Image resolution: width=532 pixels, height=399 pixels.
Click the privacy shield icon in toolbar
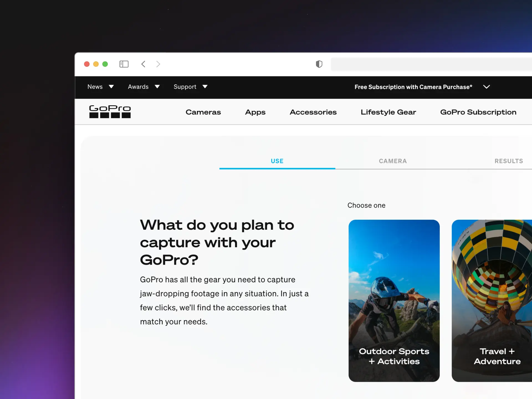pos(319,64)
